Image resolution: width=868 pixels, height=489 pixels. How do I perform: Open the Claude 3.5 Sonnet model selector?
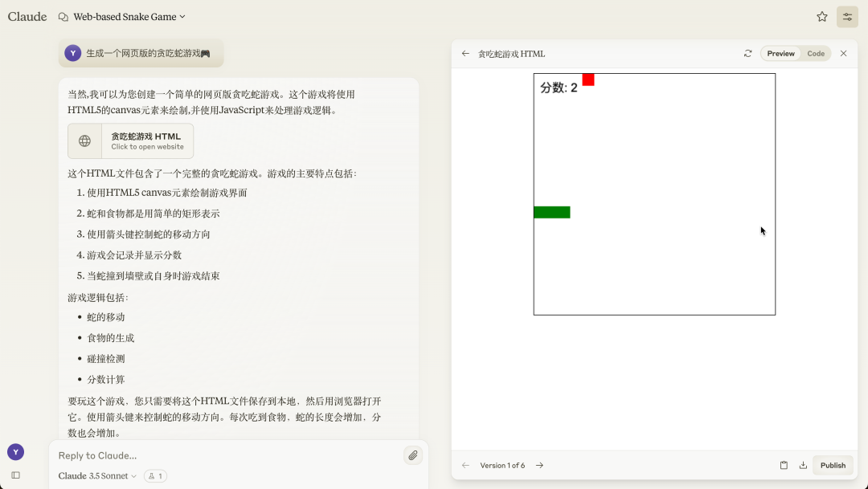pyautogui.click(x=95, y=475)
